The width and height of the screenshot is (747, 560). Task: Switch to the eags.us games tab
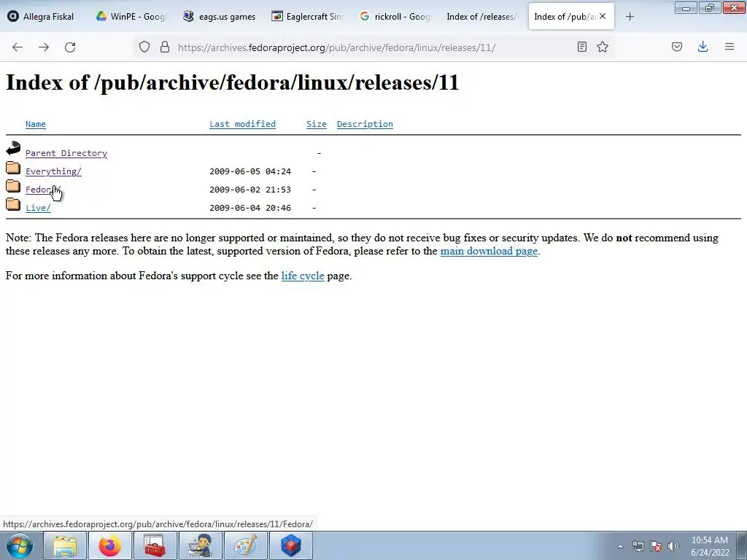click(x=220, y=17)
